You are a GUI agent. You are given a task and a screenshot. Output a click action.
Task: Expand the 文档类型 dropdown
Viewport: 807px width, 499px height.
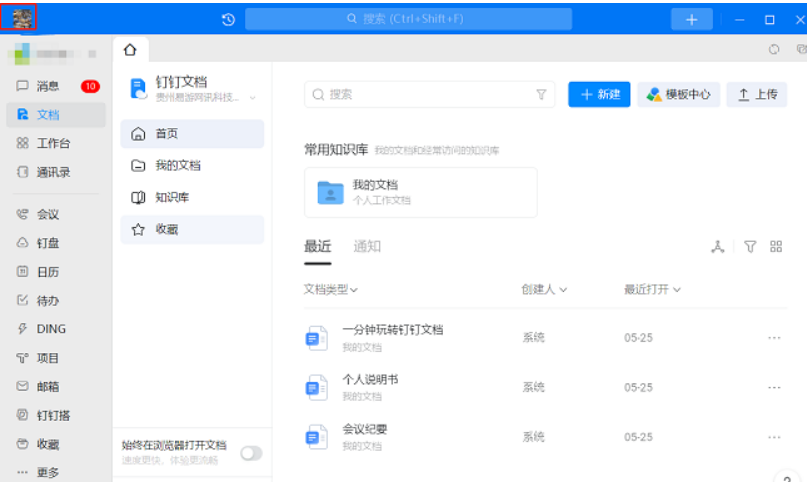click(330, 290)
